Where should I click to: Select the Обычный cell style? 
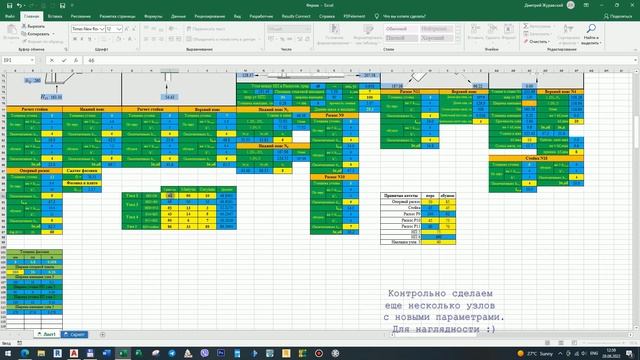(x=401, y=29)
